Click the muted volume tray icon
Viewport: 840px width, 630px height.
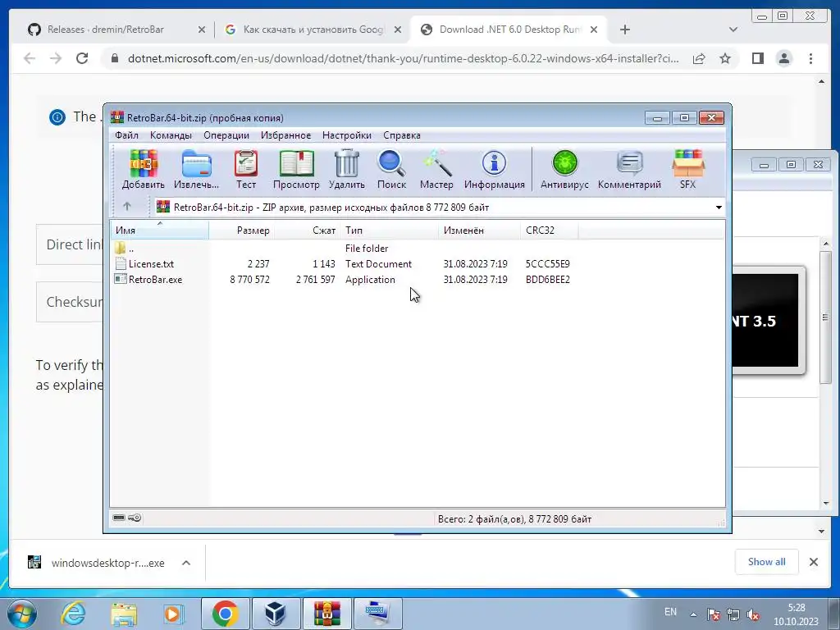point(752,614)
